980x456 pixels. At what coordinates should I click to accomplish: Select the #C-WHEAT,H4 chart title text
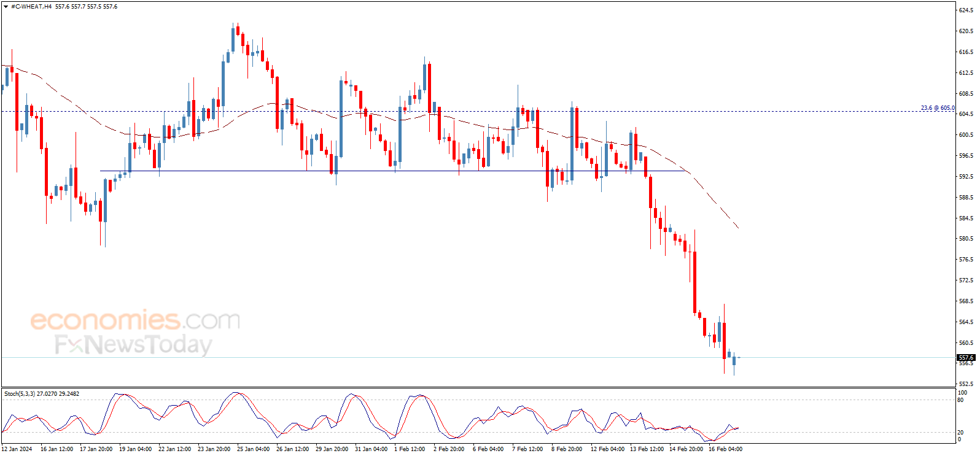[x=31, y=7]
